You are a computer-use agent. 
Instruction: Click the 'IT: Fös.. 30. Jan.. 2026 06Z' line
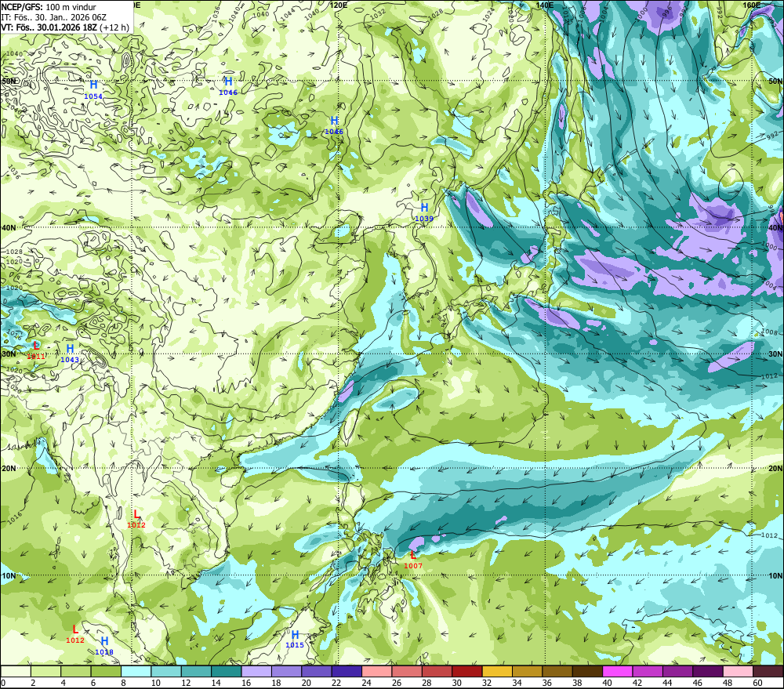coord(54,17)
